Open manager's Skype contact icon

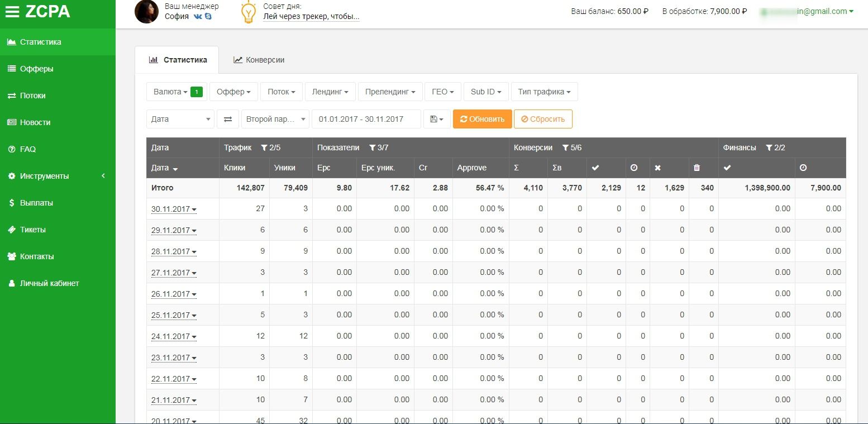(x=208, y=17)
